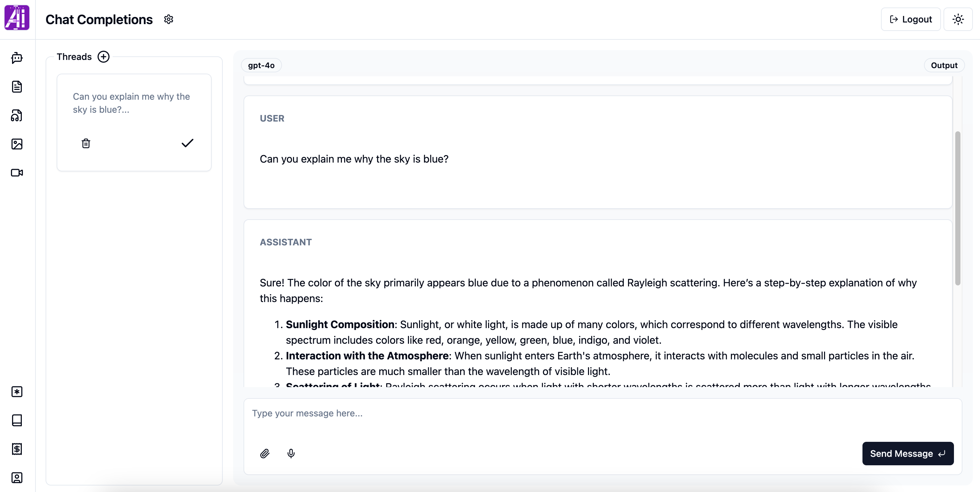Open the image generation sidebar icon
The width and height of the screenshot is (980, 492).
click(17, 144)
